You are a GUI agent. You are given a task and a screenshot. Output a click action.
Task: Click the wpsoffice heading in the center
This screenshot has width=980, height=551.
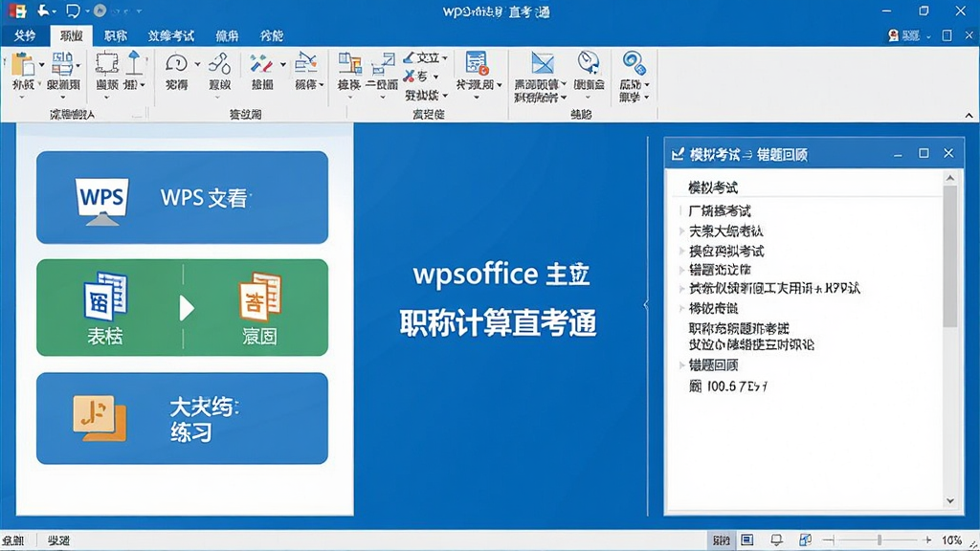[x=501, y=274]
